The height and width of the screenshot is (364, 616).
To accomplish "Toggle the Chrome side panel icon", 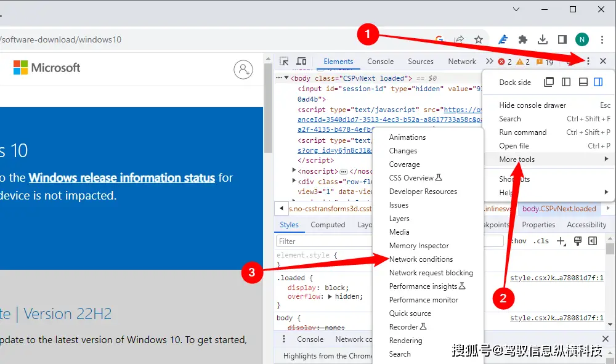I will tap(562, 39).
